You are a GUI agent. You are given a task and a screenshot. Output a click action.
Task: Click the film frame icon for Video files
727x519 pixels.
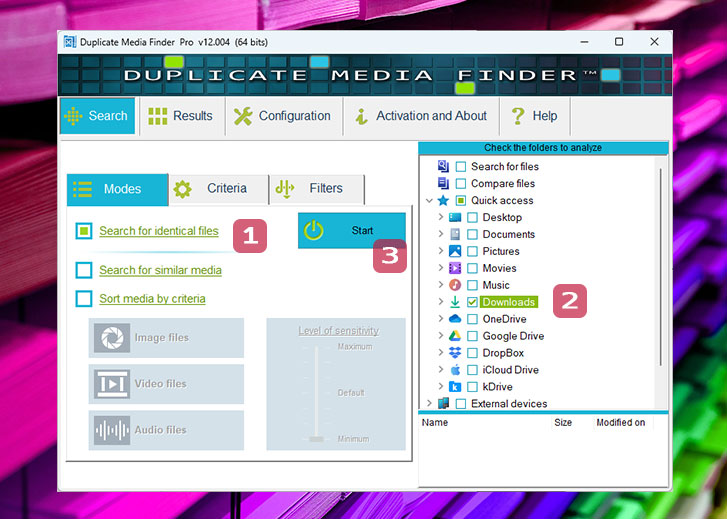112,384
